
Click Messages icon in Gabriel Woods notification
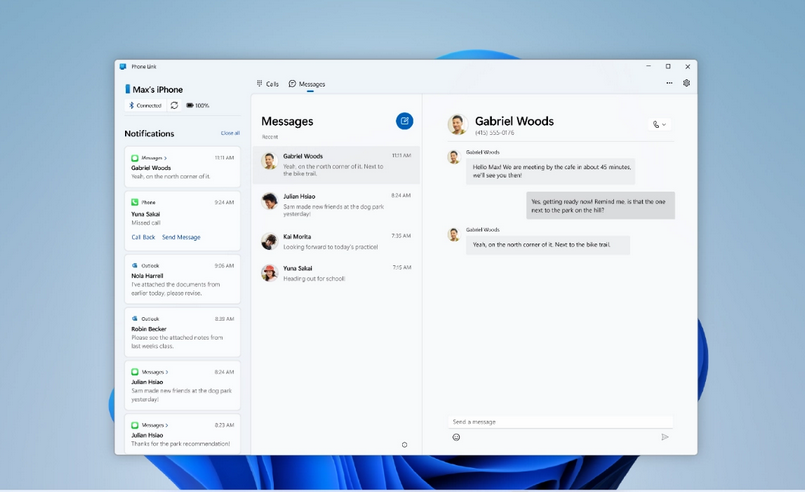point(135,158)
